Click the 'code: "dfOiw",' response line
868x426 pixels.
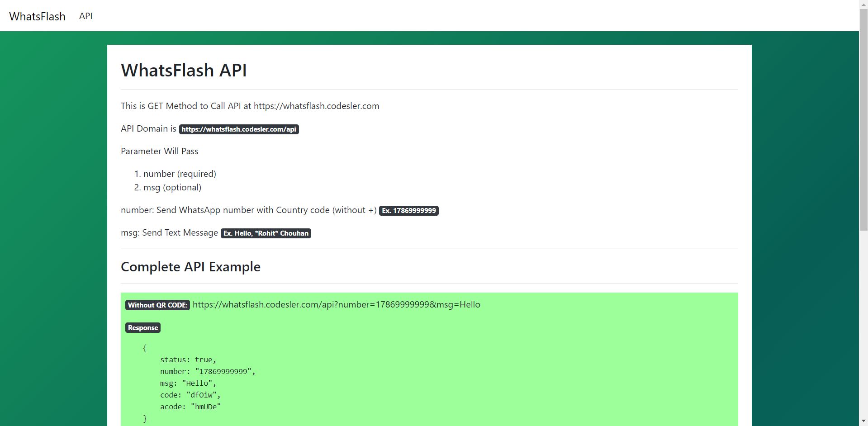tap(190, 395)
